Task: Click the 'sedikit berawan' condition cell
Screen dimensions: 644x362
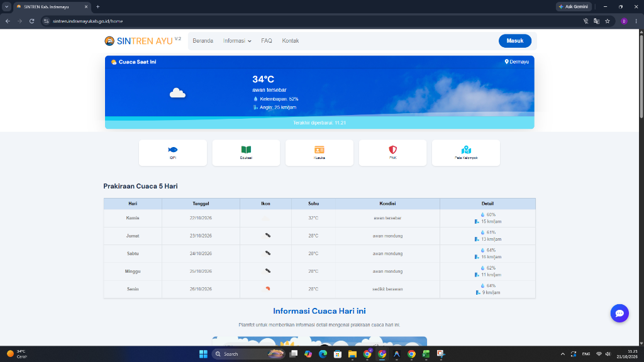Action: pos(387,289)
